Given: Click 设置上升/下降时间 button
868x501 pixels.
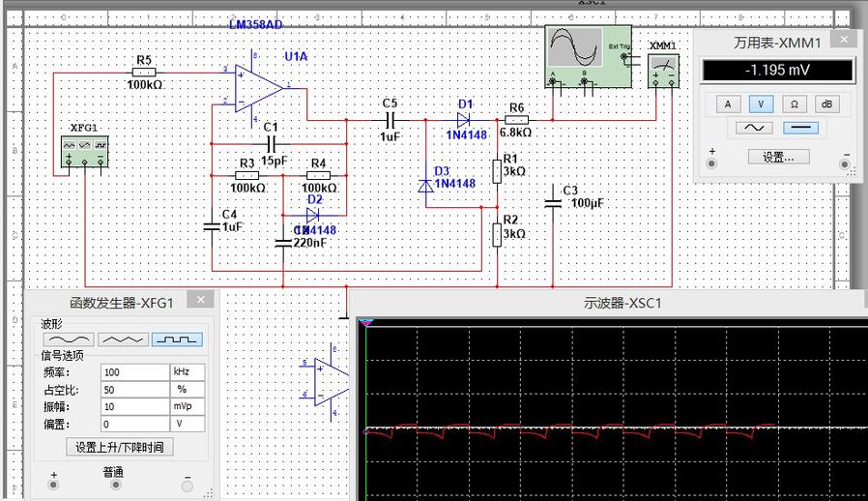Looking at the screenshot, I should 120,447.
